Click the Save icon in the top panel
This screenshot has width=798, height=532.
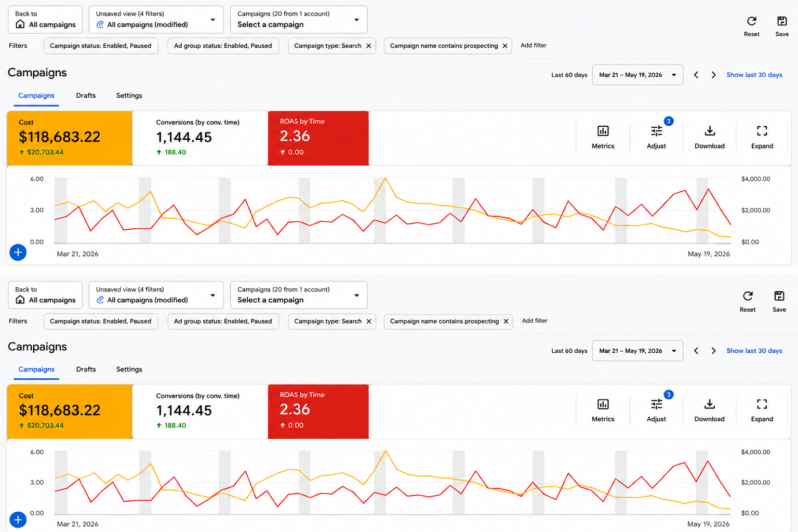782,21
